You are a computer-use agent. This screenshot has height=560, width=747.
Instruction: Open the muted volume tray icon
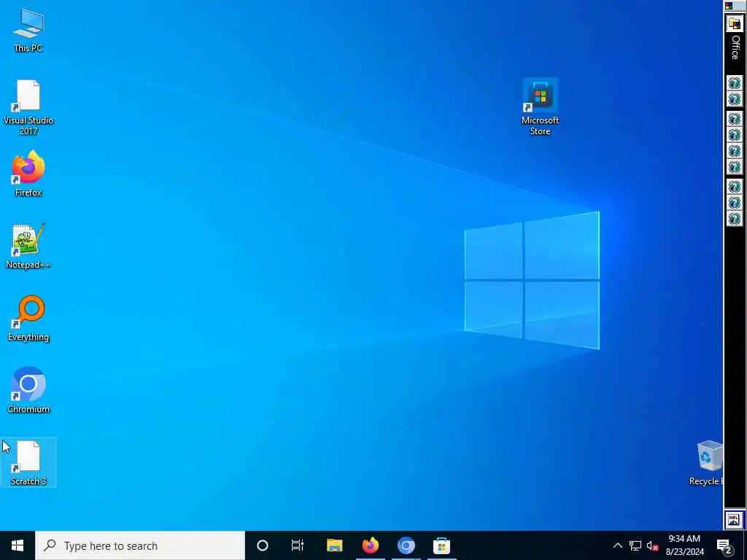coord(652,545)
